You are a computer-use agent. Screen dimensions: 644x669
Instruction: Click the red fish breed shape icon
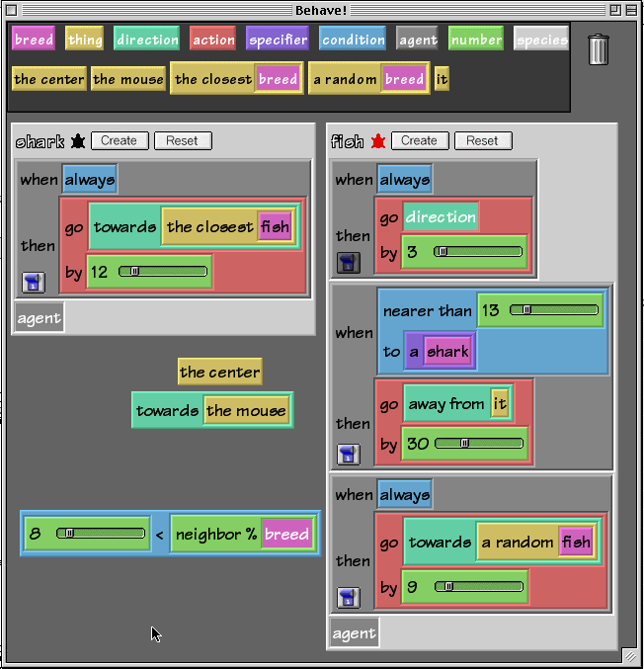[x=378, y=141]
